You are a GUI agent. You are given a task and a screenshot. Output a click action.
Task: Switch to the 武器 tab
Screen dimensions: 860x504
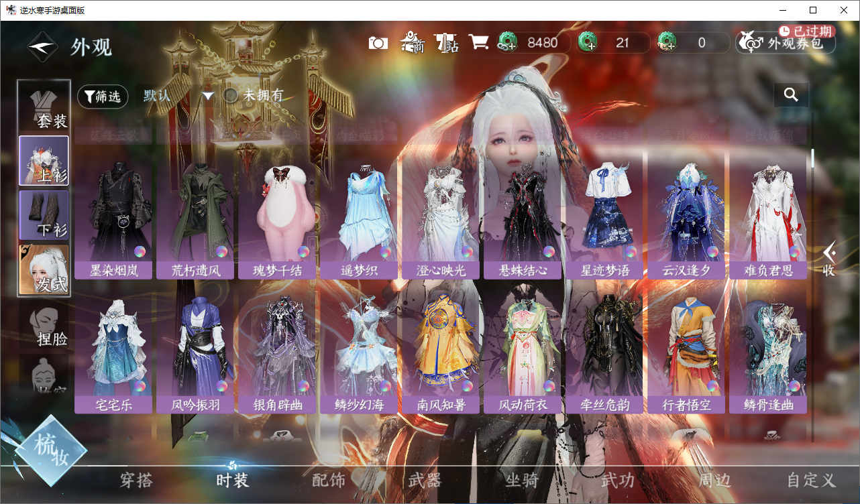(x=425, y=480)
